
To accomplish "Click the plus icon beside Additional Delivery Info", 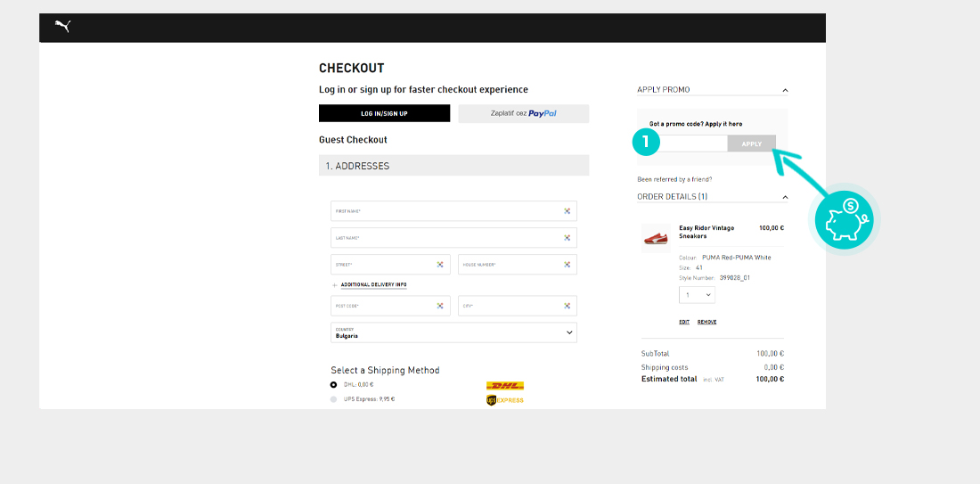I will coord(334,285).
